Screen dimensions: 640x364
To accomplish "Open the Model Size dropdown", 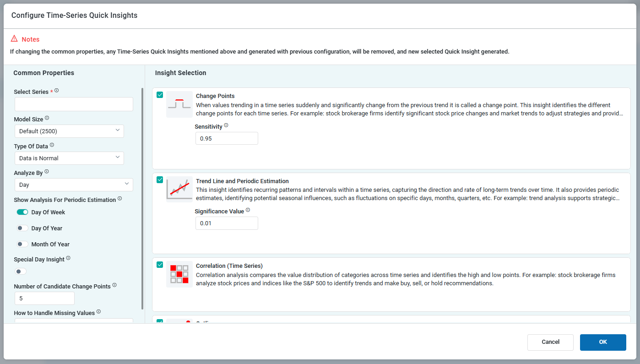I will pyautogui.click(x=69, y=131).
